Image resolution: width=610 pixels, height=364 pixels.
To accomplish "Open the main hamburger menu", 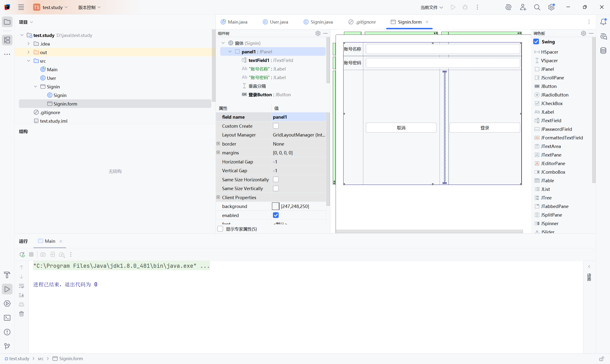I will click(x=21, y=7).
